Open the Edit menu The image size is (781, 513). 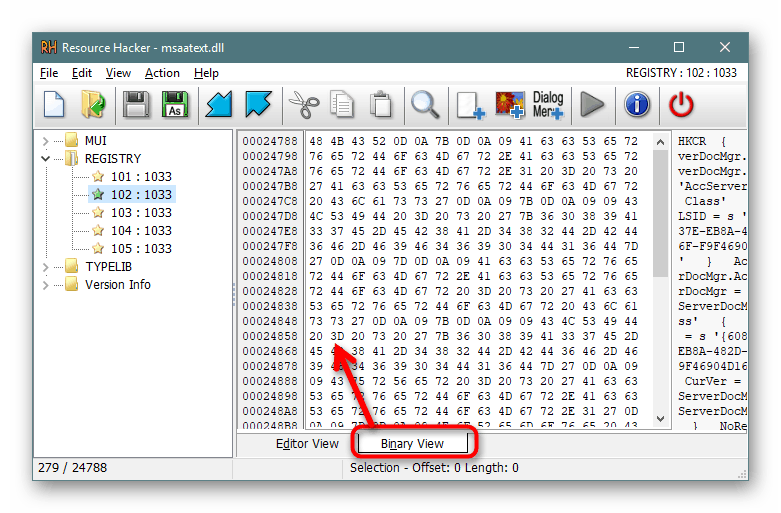pyautogui.click(x=82, y=73)
